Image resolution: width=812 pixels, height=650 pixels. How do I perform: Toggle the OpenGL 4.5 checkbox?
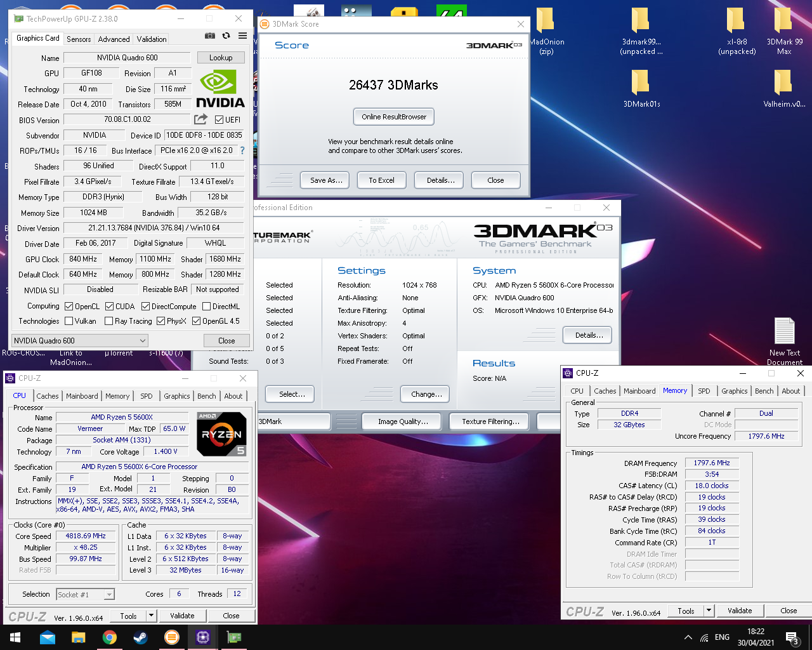[x=196, y=321]
